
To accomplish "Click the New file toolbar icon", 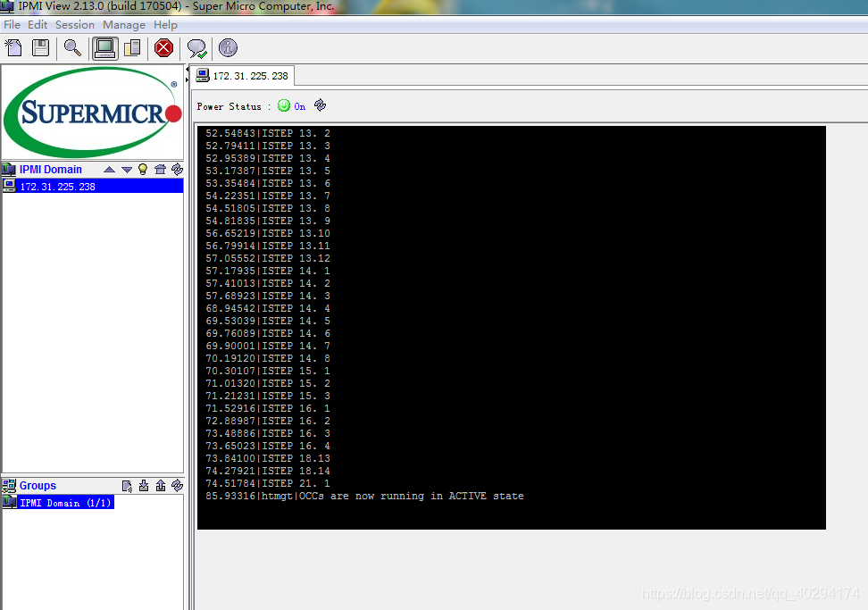I will (13, 48).
